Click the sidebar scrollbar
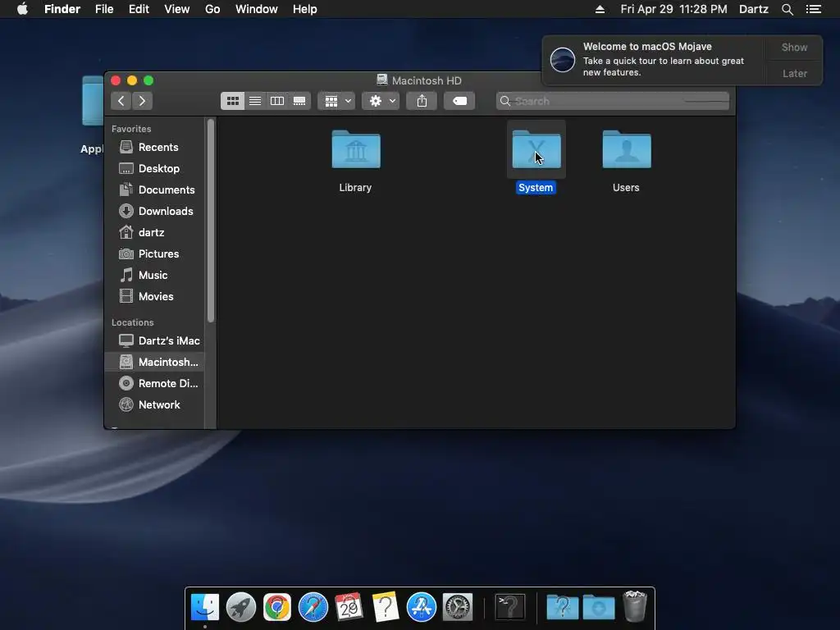Screen dimensions: 840x630 [211, 221]
